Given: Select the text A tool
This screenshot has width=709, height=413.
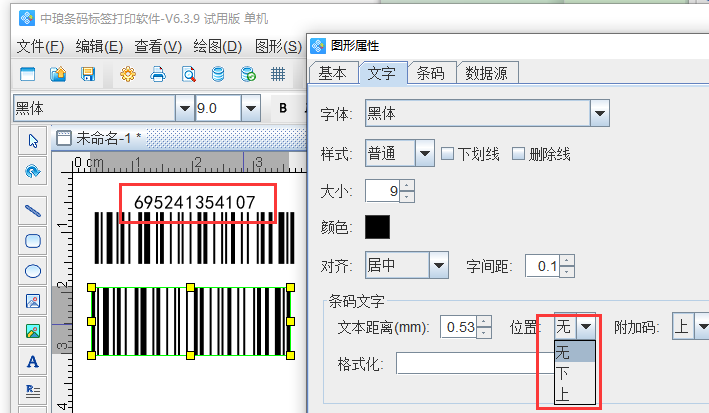Looking at the screenshot, I should pyautogui.click(x=33, y=362).
